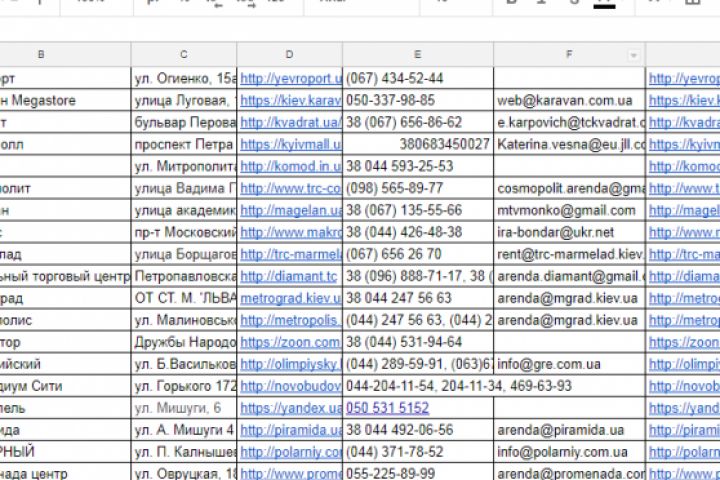Viewport: 720px width, 480px height.
Task: Select arenda@mgrad.kiev.ua in the metropolis row
Action: point(569,320)
